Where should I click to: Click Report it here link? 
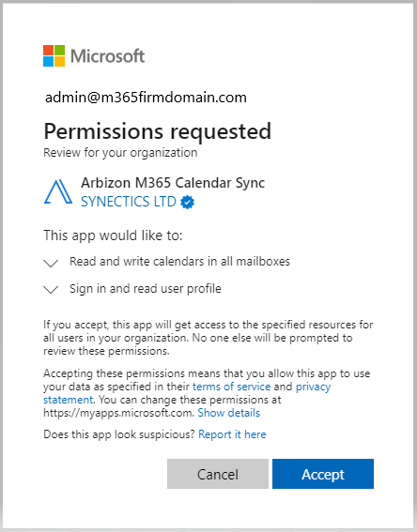point(232,434)
